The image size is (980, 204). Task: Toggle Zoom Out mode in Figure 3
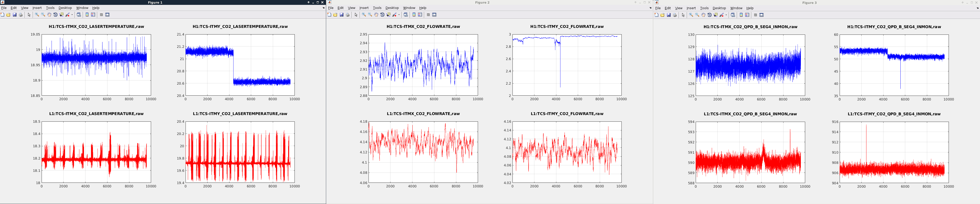[x=697, y=15]
